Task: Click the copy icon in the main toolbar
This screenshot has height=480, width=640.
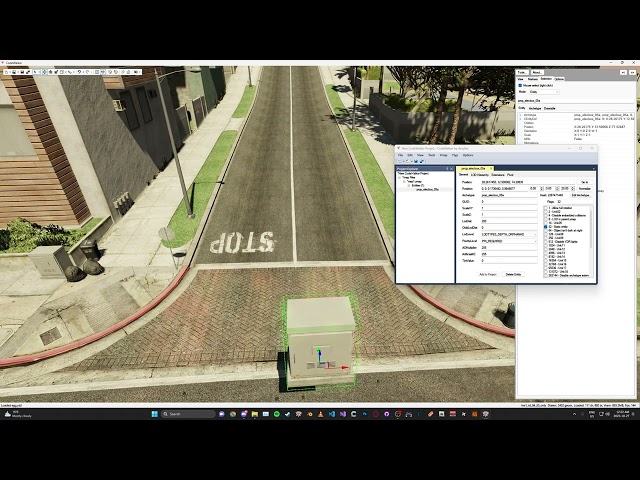Action: click(x=122, y=72)
